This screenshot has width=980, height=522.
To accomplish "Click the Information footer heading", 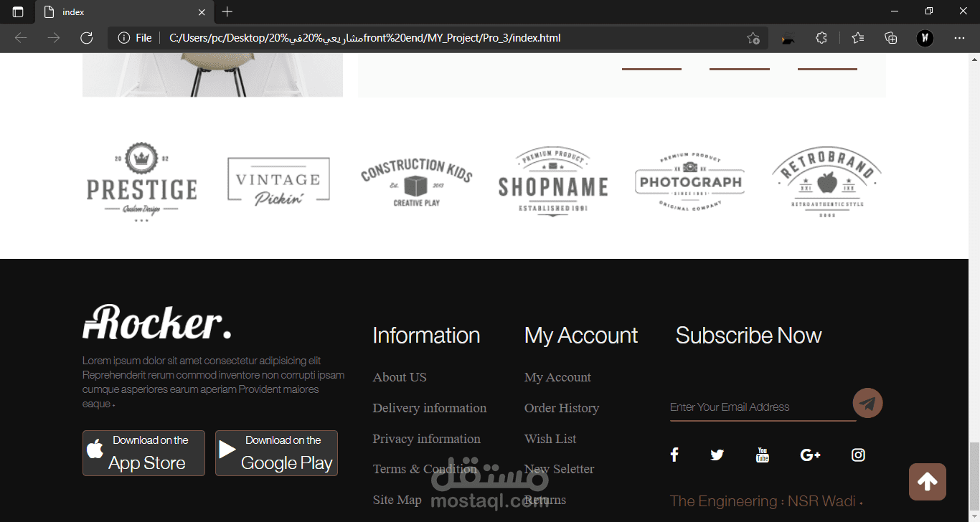I will pyautogui.click(x=426, y=336).
